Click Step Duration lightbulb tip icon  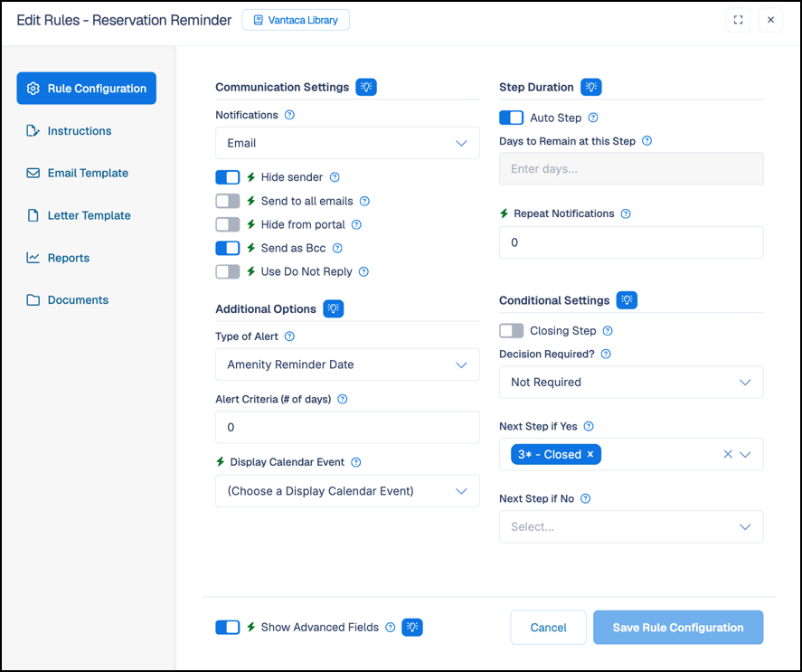click(591, 87)
